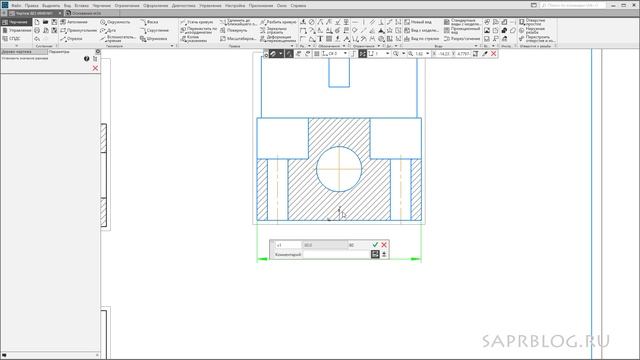Image resolution: width=640 pixels, height=360 pixels.
Task: Open the view number 1 dropdown
Action: (387, 53)
